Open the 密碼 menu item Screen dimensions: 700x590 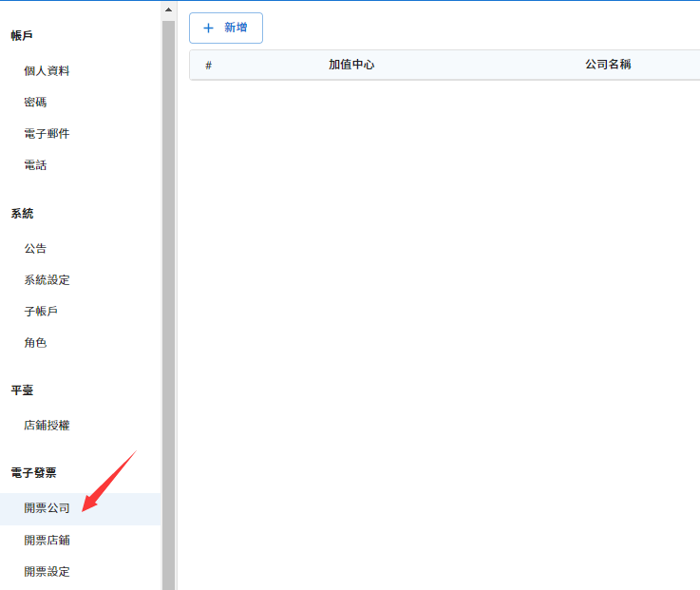pos(35,103)
